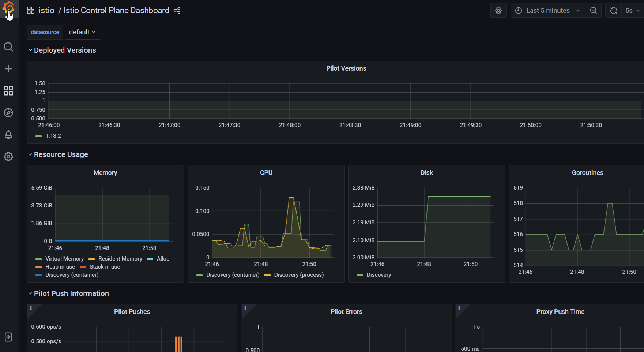Image resolution: width=644 pixels, height=352 pixels.
Task: Toggle Heap in-use series in legend
Action: pyautogui.click(x=60, y=267)
